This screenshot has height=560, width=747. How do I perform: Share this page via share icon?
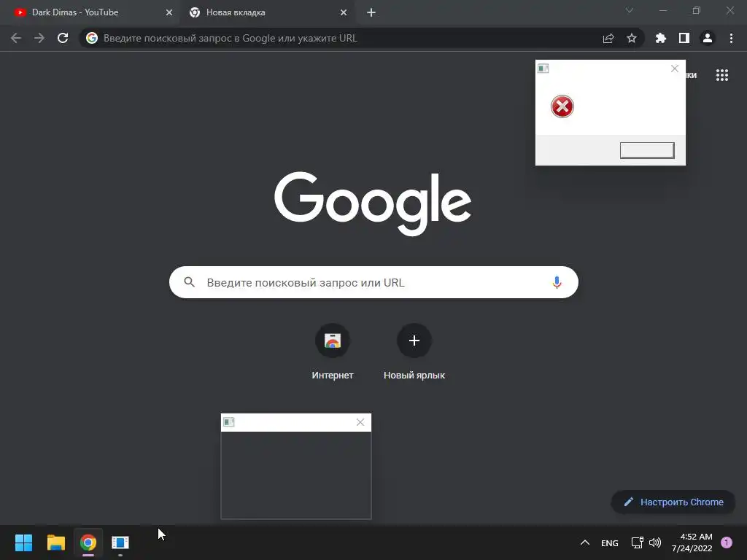pyautogui.click(x=608, y=38)
